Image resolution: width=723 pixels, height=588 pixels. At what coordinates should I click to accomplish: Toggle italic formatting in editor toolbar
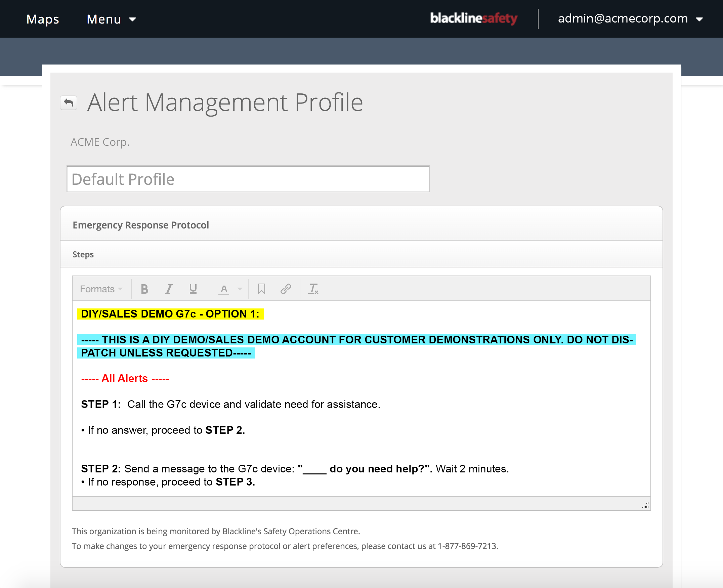click(169, 289)
